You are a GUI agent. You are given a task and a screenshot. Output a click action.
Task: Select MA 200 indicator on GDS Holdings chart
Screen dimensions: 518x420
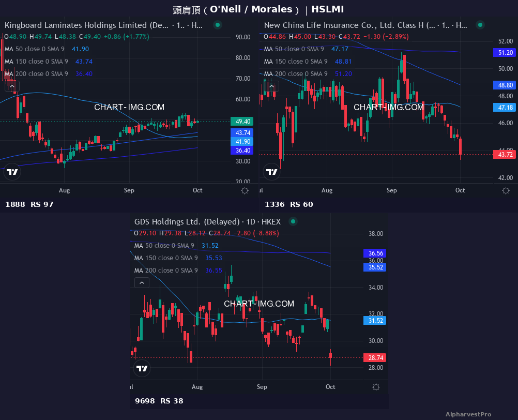click(x=178, y=271)
